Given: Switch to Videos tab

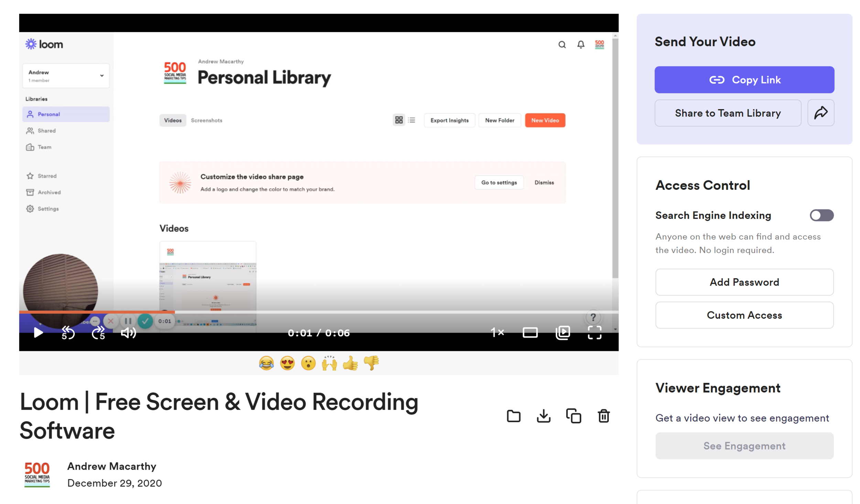Looking at the screenshot, I should [173, 120].
